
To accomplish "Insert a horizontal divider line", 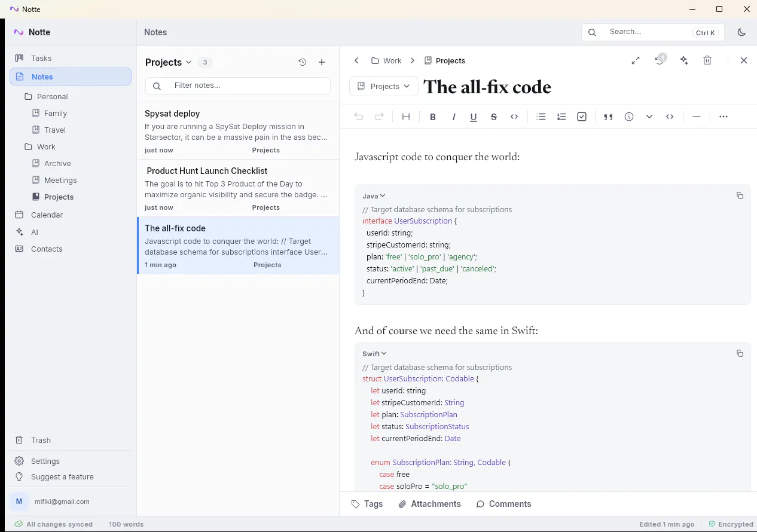I will [697, 117].
